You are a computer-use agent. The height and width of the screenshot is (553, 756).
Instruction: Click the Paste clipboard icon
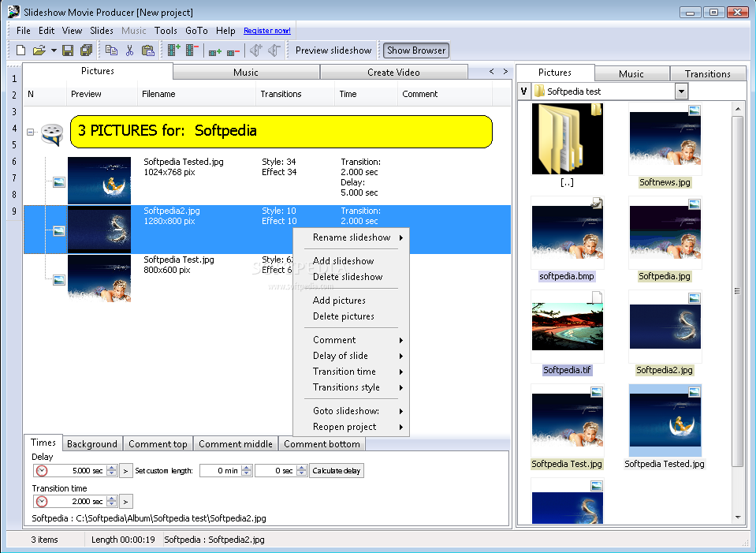pyautogui.click(x=147, y=50)
